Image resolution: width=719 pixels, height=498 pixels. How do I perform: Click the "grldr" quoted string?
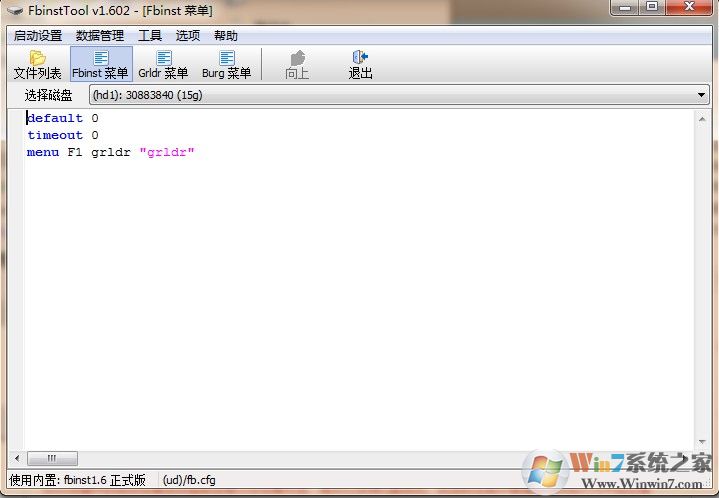pos(167,152)
